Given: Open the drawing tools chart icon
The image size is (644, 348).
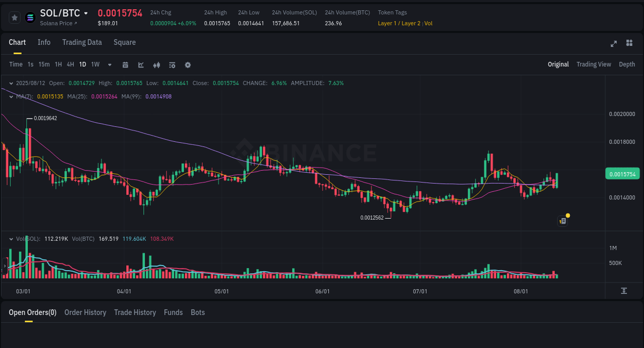Looking at the screenshot, I should (x=141, y=64).
